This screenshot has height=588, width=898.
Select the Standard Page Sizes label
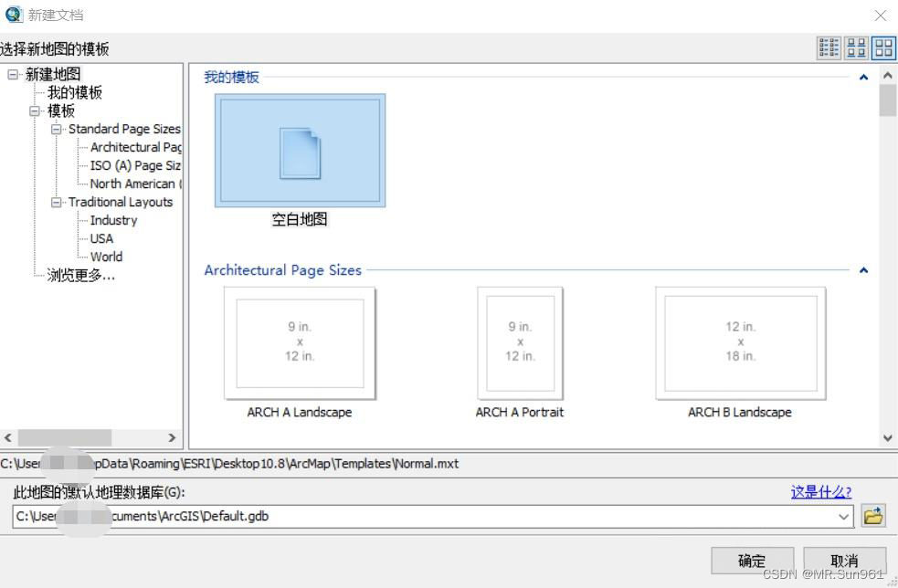point(124,129)
